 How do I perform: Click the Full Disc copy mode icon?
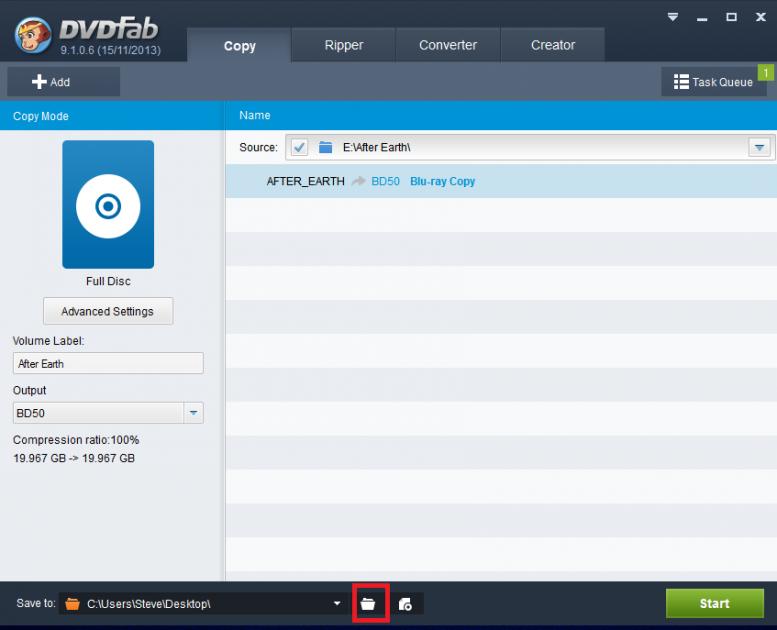point(108,205)
